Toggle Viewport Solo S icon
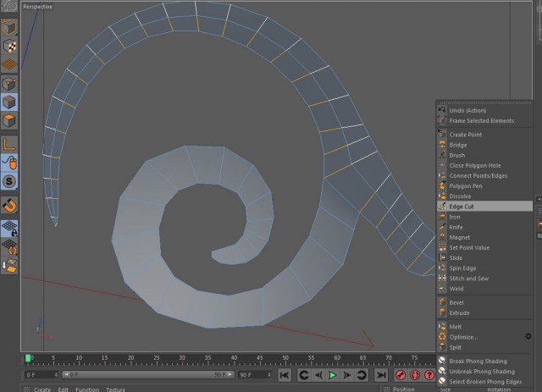Image resolution: width=542 pixels, height=392 pixels. point(9,181)
